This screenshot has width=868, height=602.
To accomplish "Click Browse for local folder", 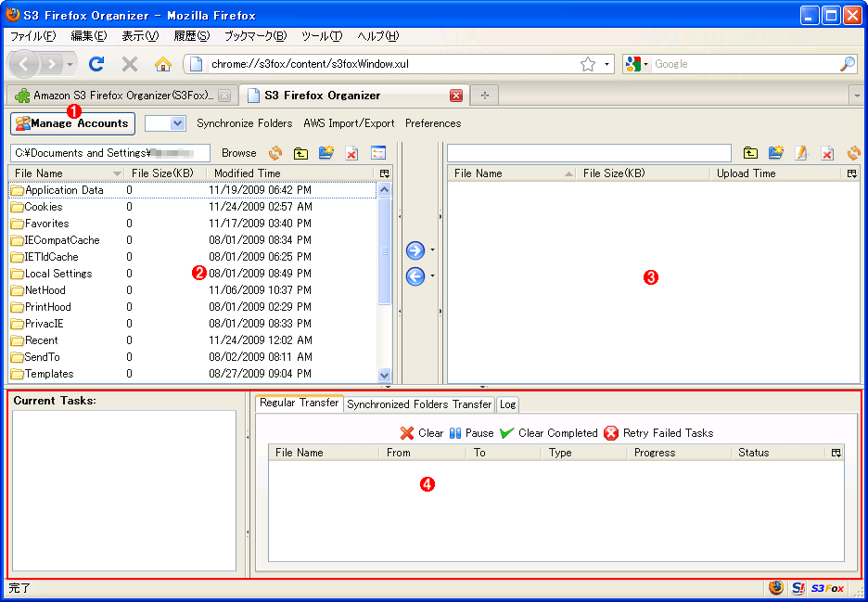I will pyautogui.click(x=239, y=153).
